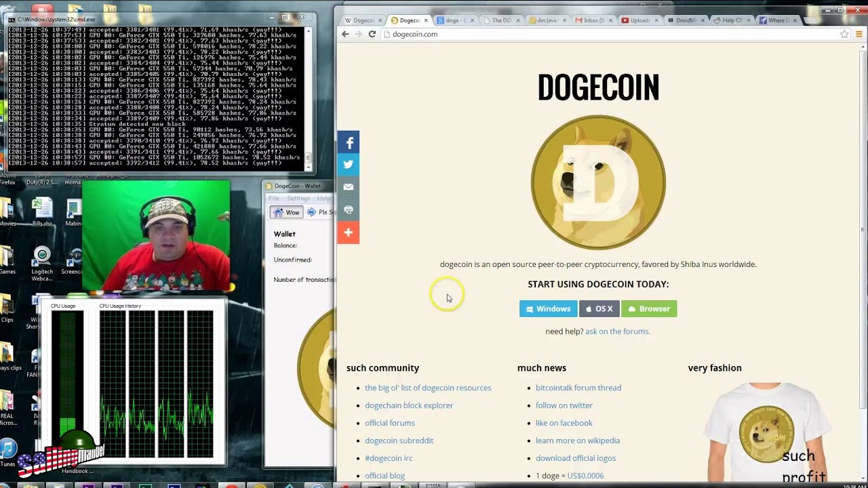Close the active Dogecoin tab

pos(426,20)
